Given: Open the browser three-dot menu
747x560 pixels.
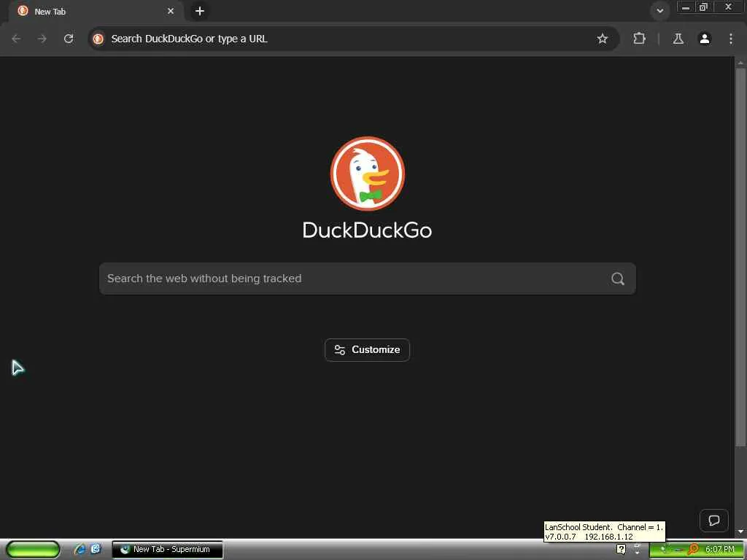Looking at the screenshot, I should coord(731,39).
